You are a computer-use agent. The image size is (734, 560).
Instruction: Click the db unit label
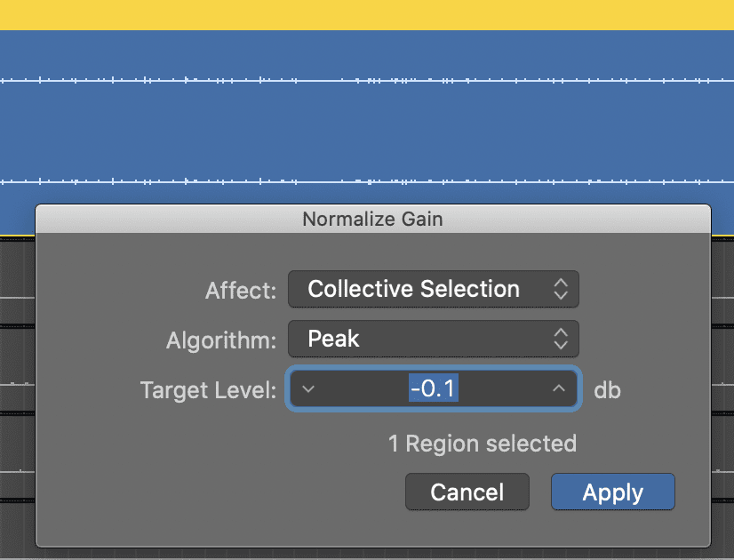pyautogui.click(x=607, y=390)
